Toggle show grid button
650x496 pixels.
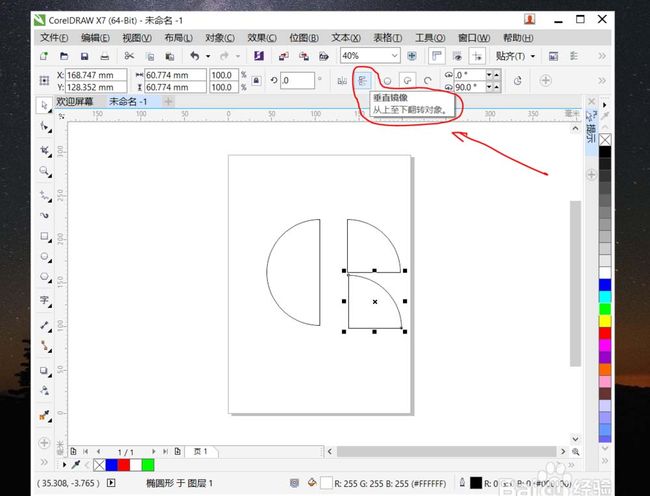457,56
